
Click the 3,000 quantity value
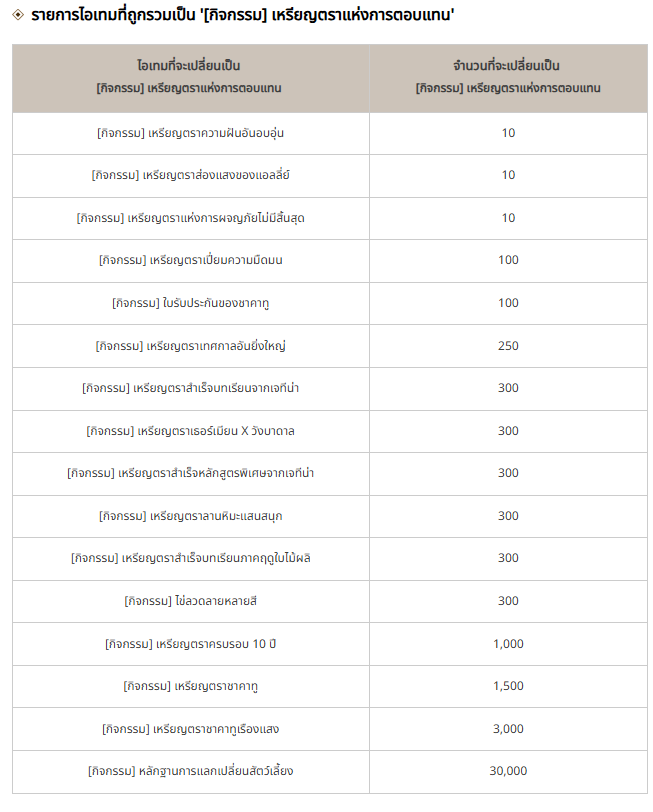pos(509,729)
